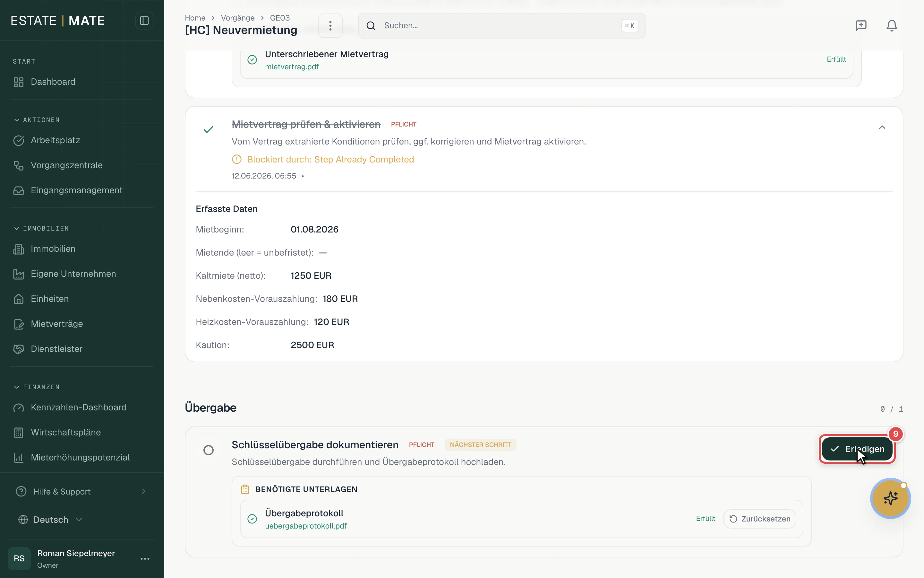
Task: Open the uebergabeprotokoll.pdf link
Action: pos(306,526)
